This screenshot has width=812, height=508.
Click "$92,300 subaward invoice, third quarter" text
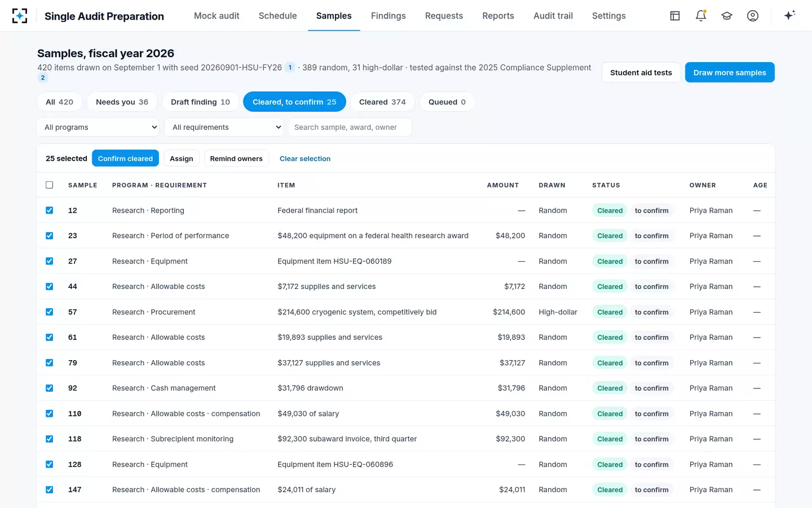347,439
